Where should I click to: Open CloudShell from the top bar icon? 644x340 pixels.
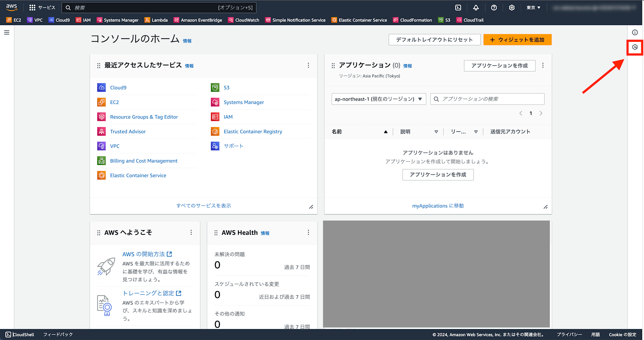[x=458, y=7]
